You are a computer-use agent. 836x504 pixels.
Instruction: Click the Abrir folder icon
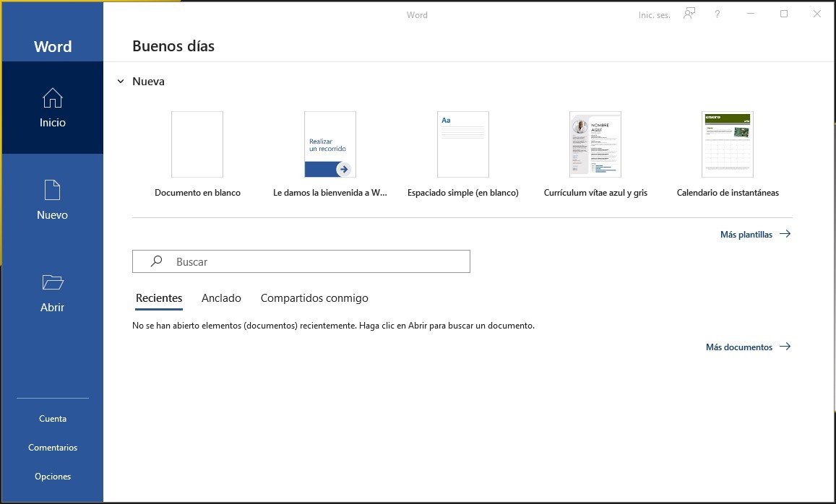tap(52, 282)
